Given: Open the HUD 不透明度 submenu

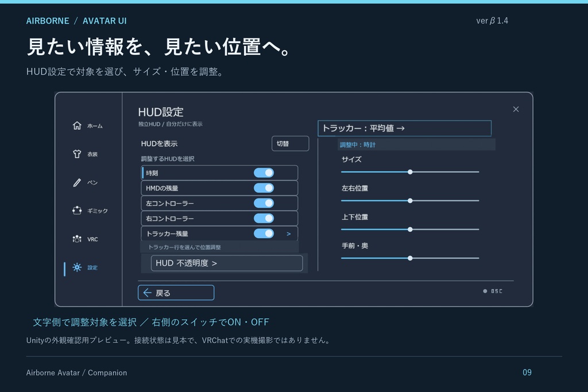Looking at the screenshot, I should coord(226,263).
